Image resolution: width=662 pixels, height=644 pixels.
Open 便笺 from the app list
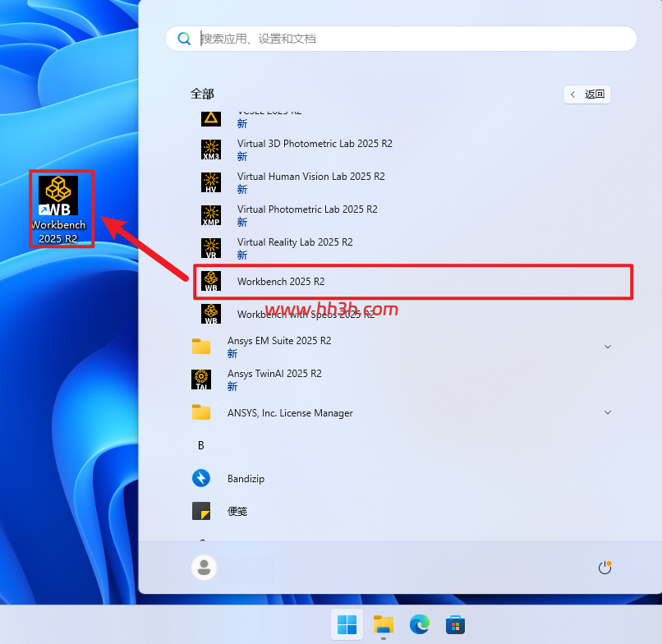click(x=237, y=512)
